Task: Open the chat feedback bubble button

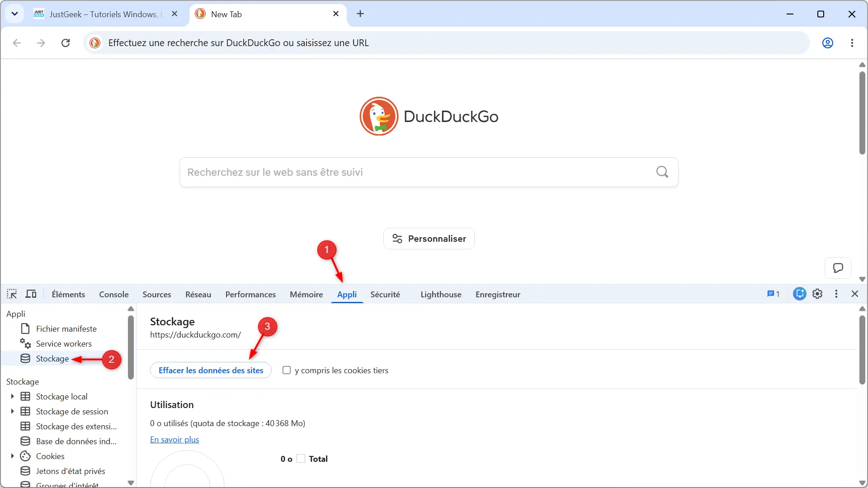Action: [x=838, y=268]
